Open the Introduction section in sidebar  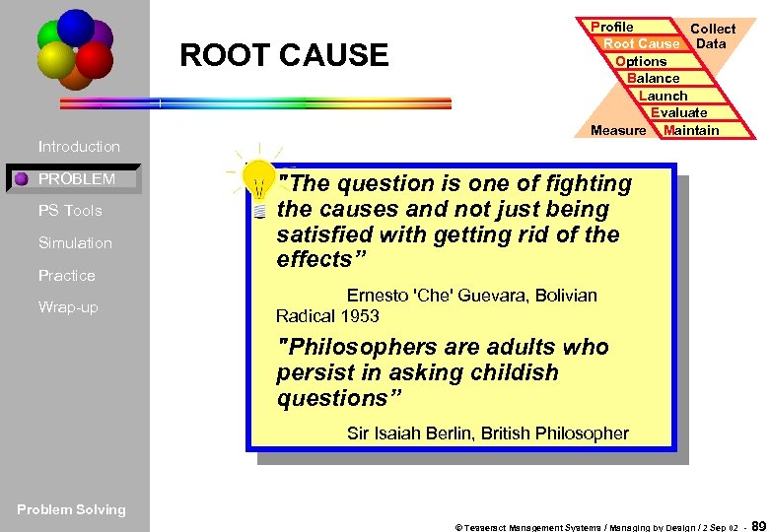pyautogui.click(x=79, y=147)
